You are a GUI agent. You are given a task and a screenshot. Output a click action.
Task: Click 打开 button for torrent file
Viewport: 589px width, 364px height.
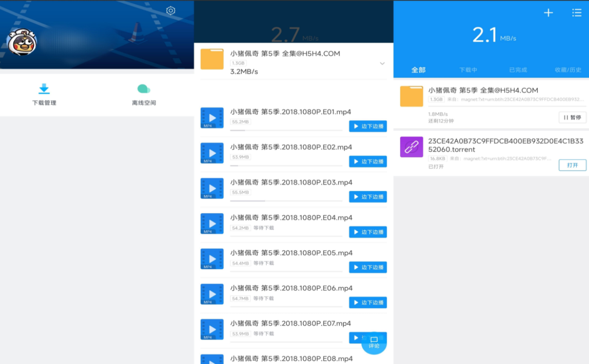pos(572,165)
